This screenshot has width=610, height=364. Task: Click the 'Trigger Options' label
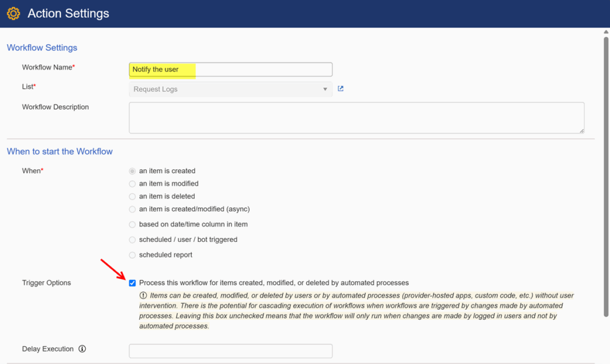46,283
